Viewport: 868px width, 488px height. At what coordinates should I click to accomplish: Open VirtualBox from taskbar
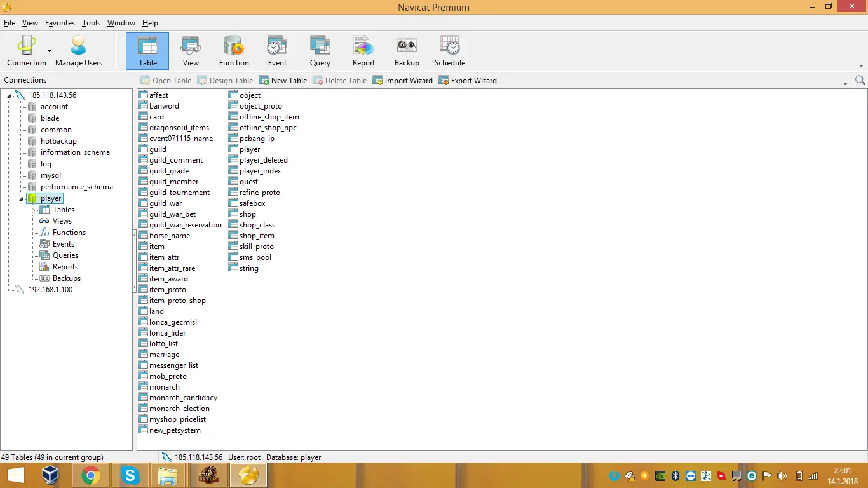[51, 475]
